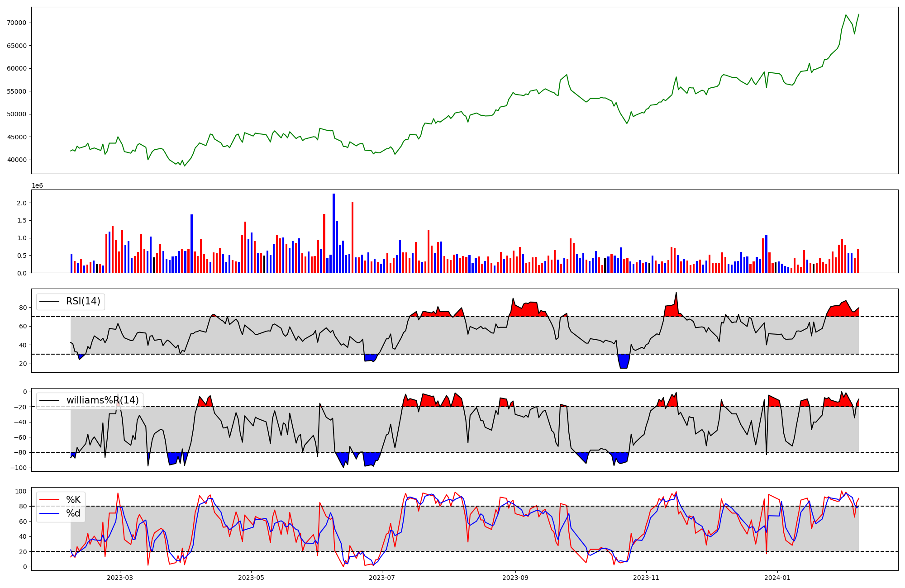Click the 2.0 volume axis tick label
This screenshot has height=588, width=905.
point(21,203)
